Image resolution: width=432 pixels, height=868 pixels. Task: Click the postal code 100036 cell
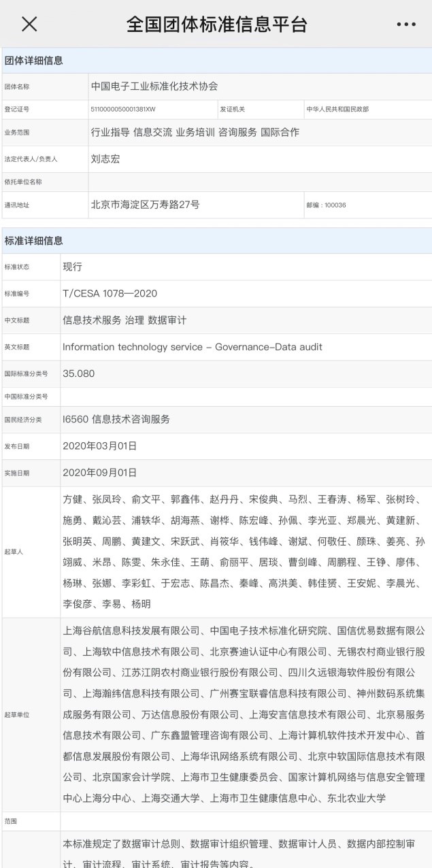327,205
